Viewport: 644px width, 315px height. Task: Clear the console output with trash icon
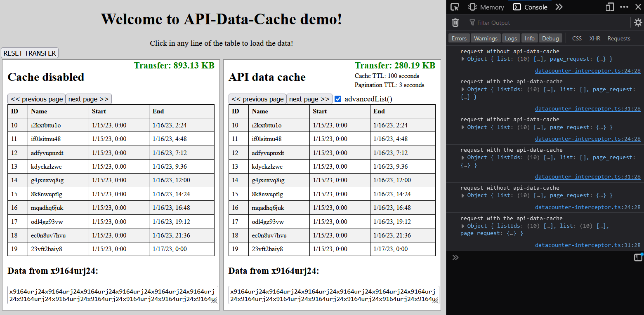[455, 23]
